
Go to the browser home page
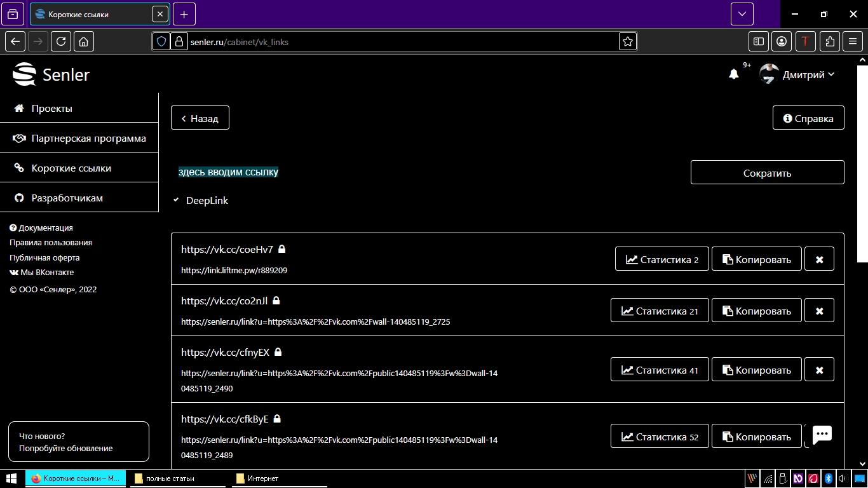(84, 41)
